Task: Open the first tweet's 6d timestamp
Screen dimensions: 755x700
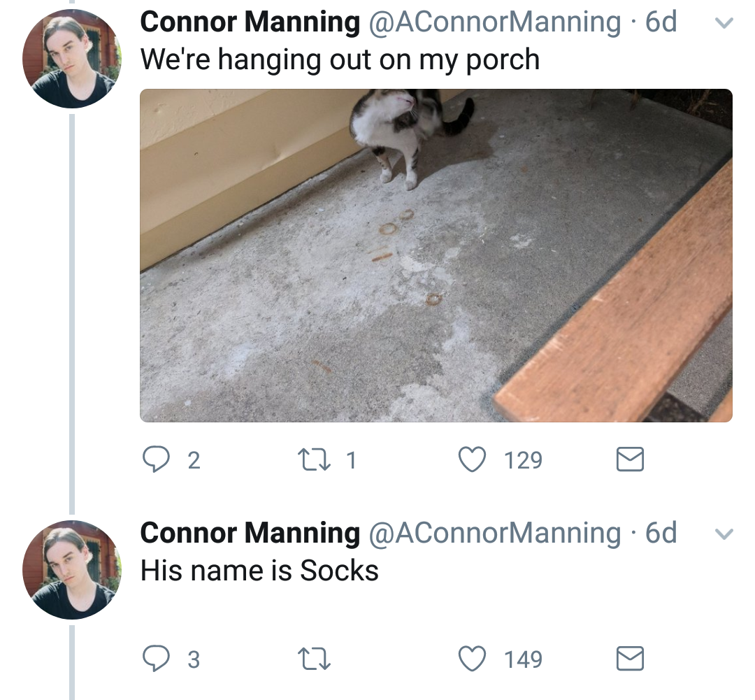Action: click(x=661, y=22)
